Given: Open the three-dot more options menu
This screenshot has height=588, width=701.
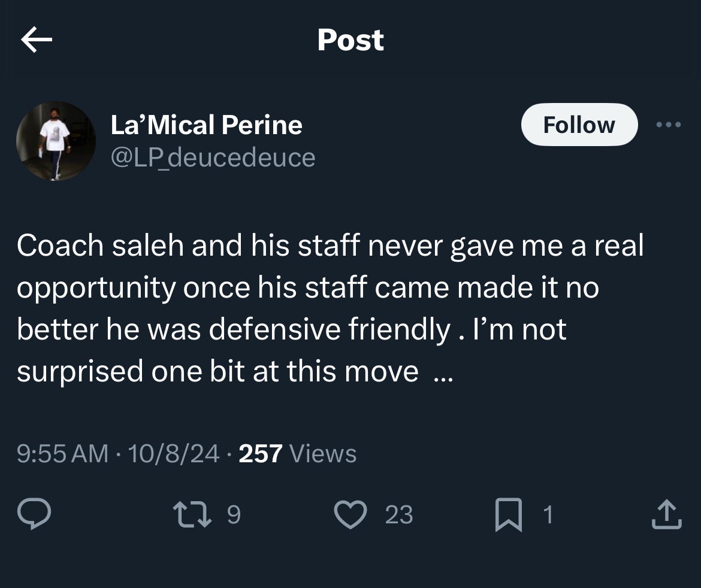Looking at the screenshot, I should tap(669, 125).
